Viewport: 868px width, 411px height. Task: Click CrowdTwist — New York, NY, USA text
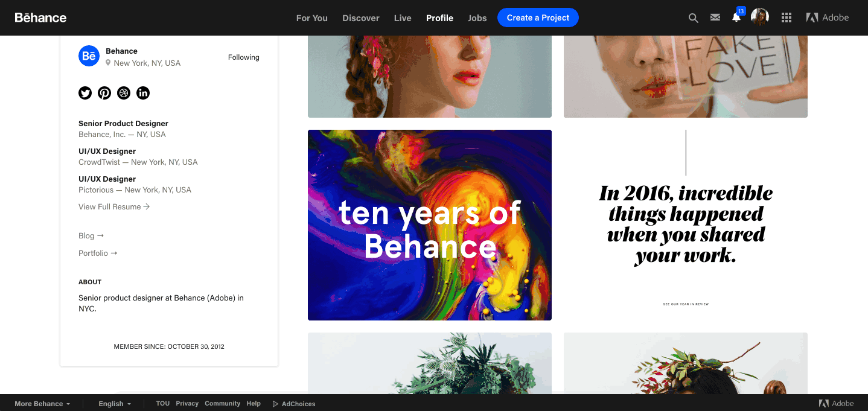click(138, 162)
